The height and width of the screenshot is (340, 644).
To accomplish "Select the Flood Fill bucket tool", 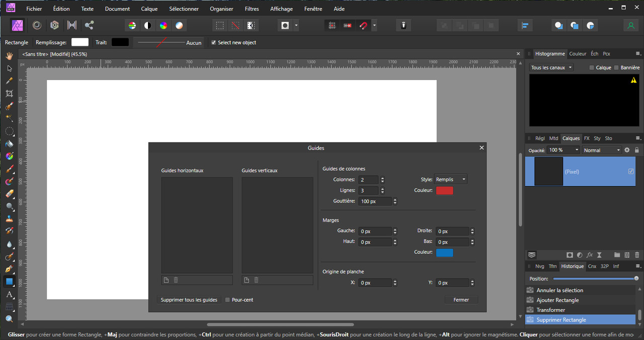I will [9, 144].
